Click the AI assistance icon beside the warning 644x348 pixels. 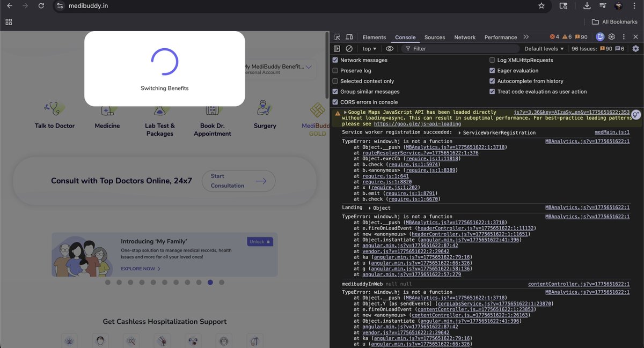[x=636, y=114]
